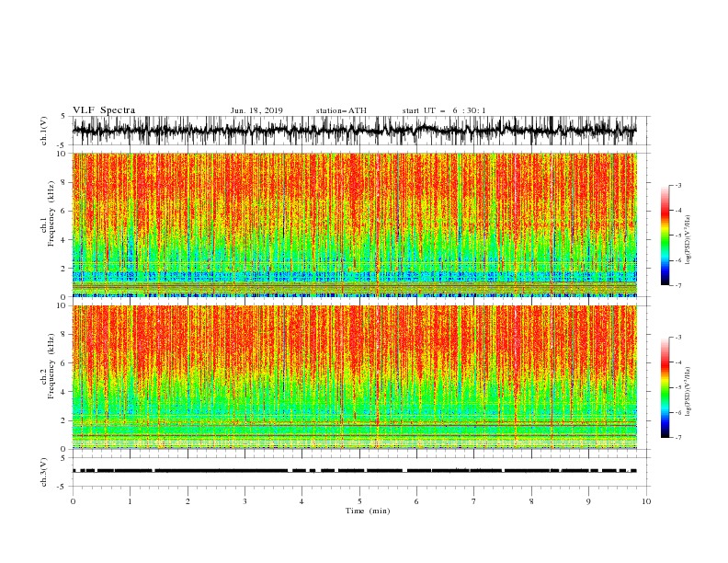
Task: Click time axis tick label '5'
Action: (x=359, y=501)
